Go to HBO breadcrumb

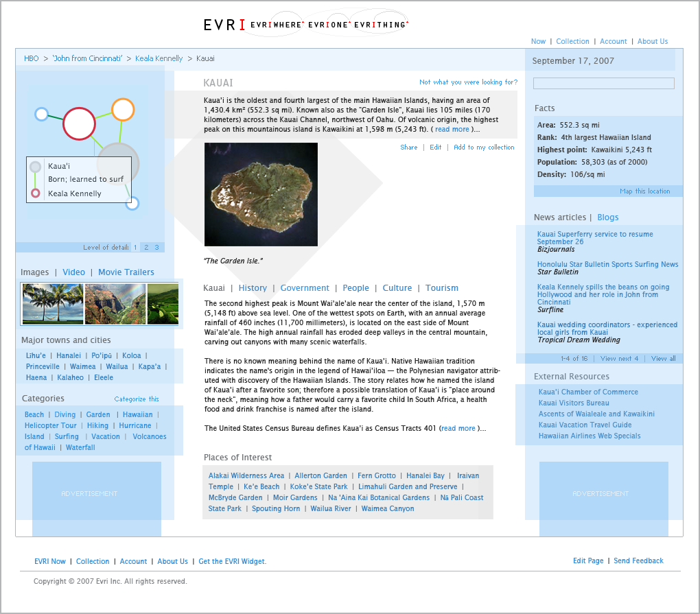pos(32,58)
